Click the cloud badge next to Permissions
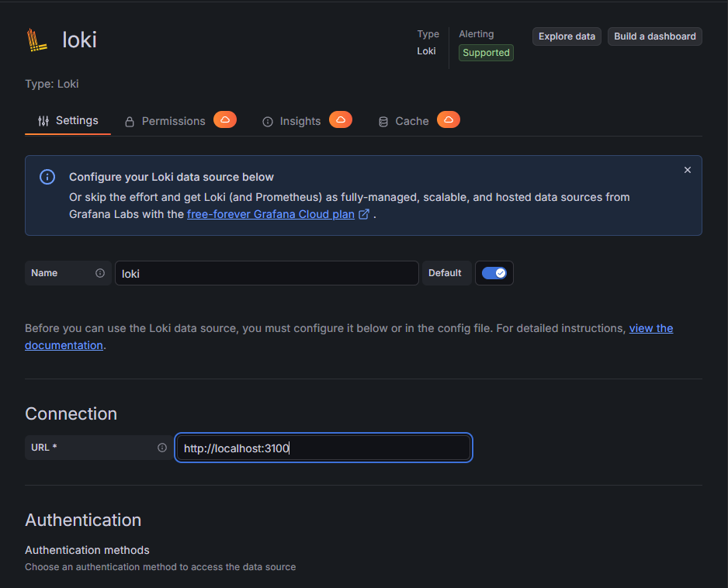728x588 pixels. click(225, 119)
